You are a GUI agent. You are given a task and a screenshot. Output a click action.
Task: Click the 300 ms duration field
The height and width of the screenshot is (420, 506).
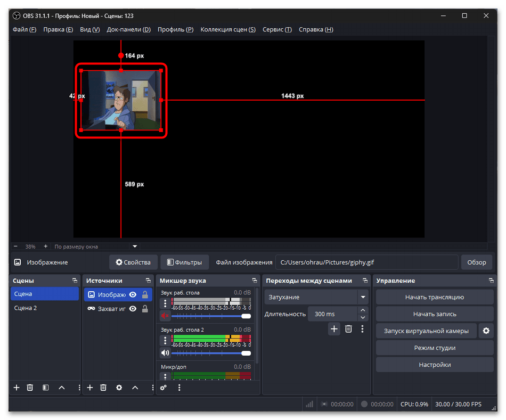[x=332, y=314]
